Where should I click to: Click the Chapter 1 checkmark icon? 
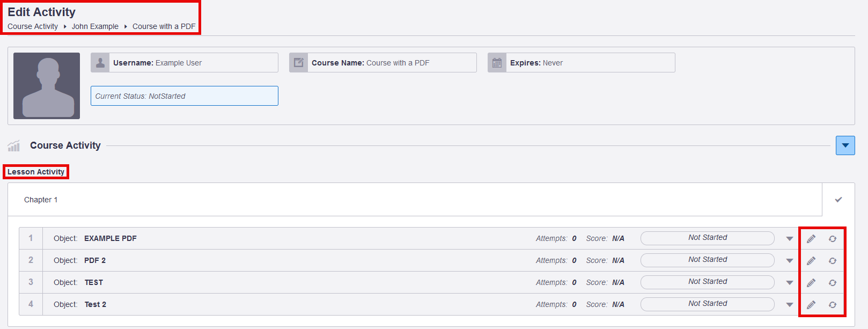pyautogui.click(x=838, y=200)
